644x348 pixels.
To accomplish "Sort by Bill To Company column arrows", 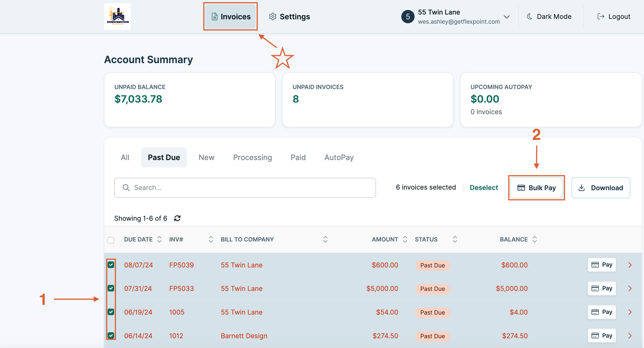I will pyautogui.click(x=325, y=239).
